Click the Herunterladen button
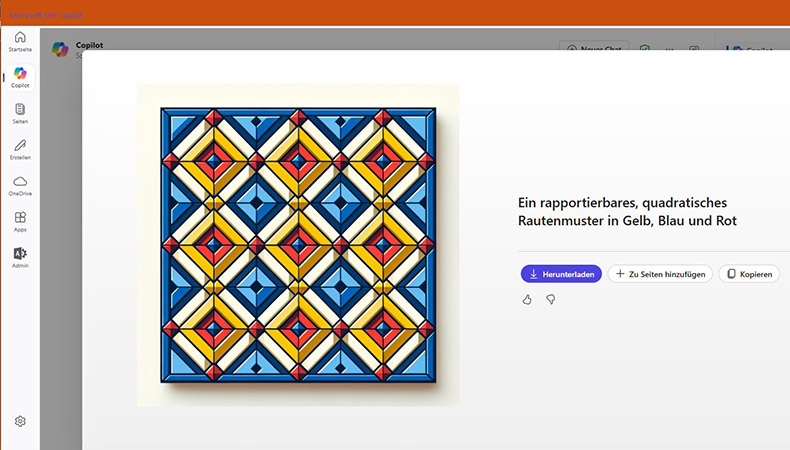Screen dimensions: 790x450 pos(560,274)
